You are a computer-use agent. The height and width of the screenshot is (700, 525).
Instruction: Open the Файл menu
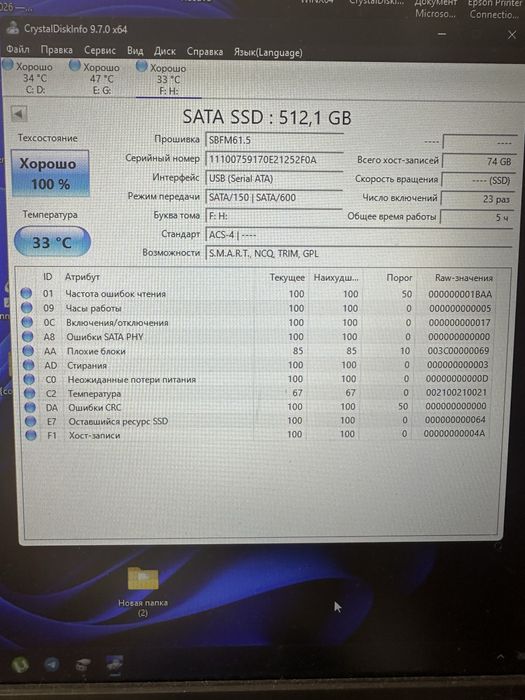click(x=18, y=49)
